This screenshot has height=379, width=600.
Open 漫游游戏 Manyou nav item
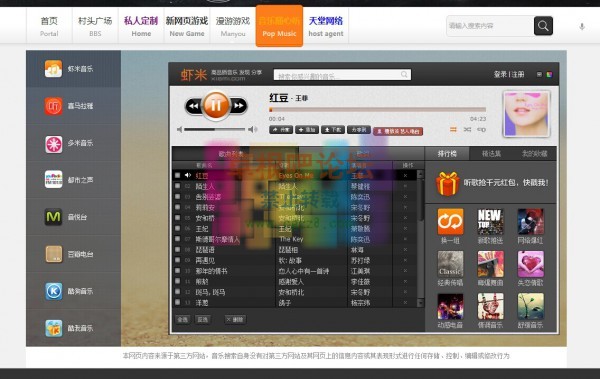[233, 26]
